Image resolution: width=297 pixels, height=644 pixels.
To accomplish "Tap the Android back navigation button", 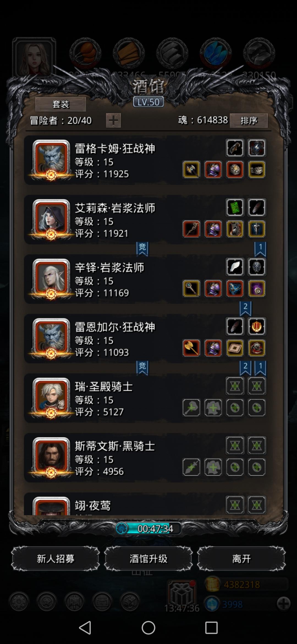I will 85,628.
